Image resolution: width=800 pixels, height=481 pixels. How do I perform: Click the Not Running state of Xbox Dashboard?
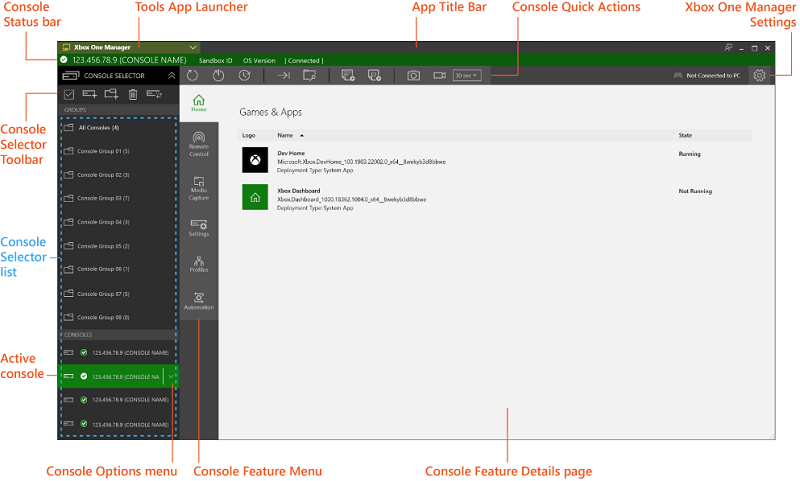click(695, 191)
